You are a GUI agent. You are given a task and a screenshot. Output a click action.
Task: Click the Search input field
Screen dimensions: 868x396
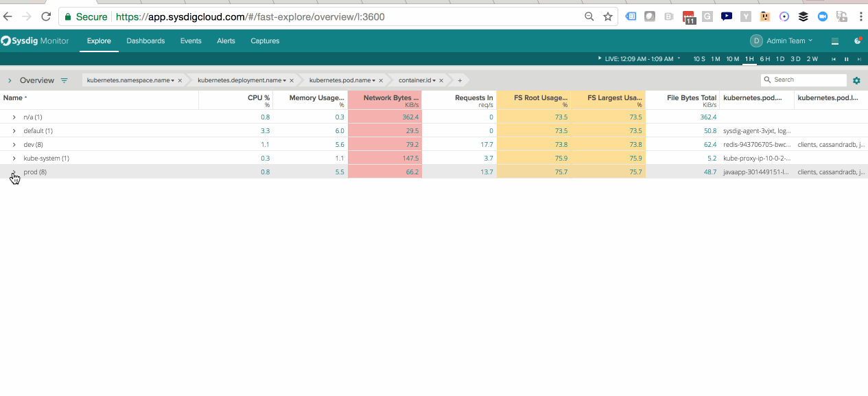tap(804, 80)
